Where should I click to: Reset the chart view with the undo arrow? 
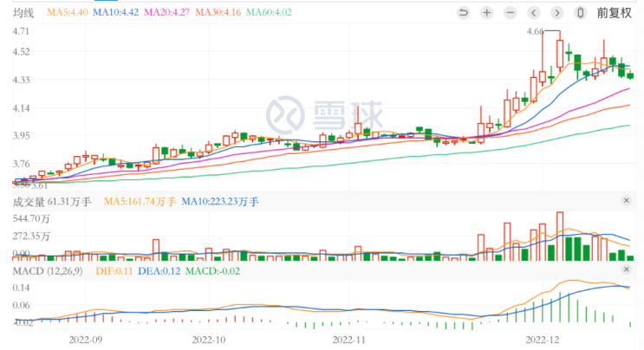[463, 13]
